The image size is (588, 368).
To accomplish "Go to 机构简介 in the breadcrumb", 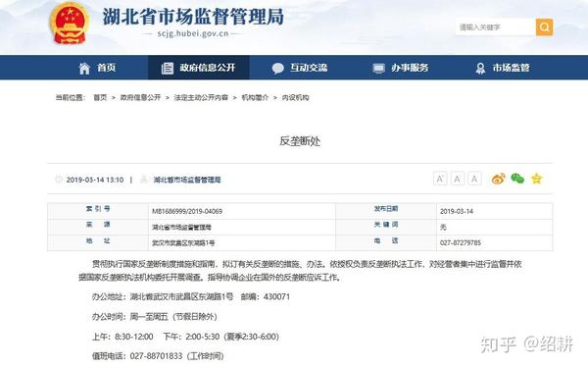I will click(x=255, y=97).
